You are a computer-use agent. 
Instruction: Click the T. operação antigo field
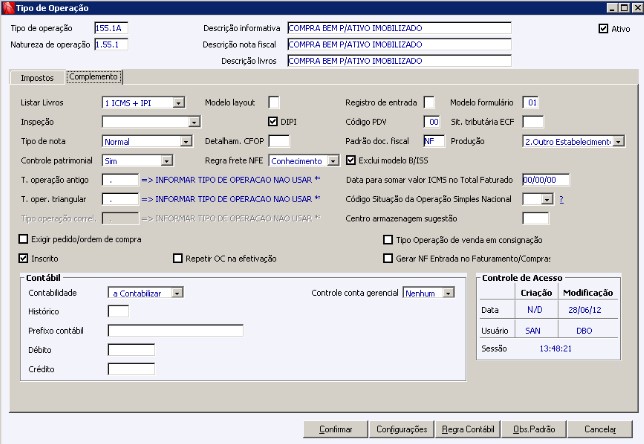pos(120,180)
